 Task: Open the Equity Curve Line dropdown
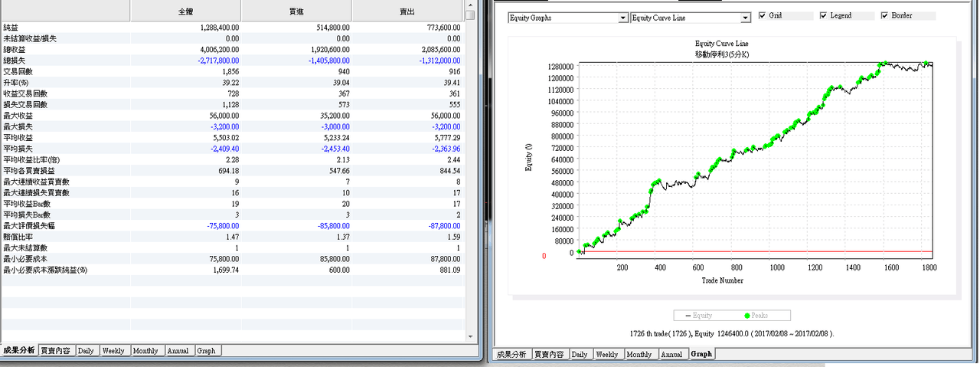tap(691, 18)
